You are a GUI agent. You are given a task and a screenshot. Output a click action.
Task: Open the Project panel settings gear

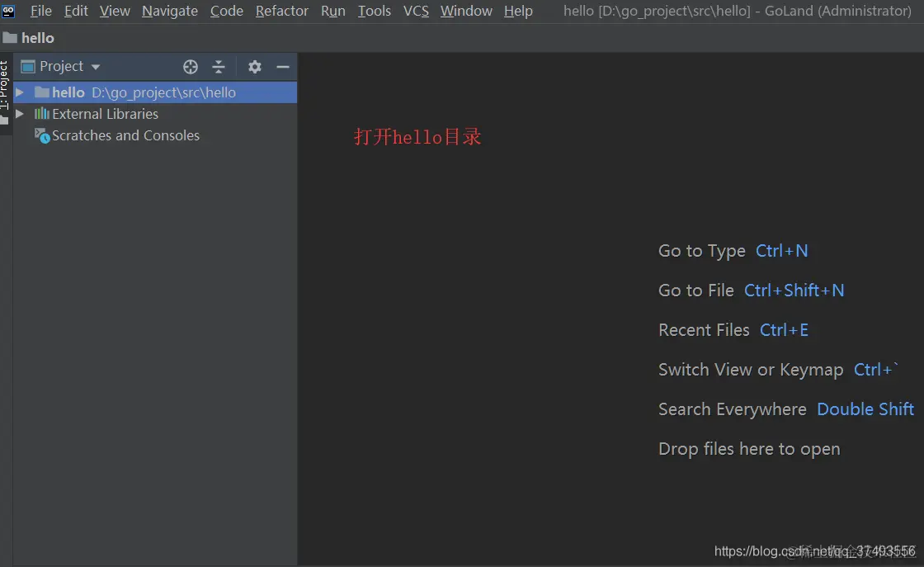click(254, 66)
